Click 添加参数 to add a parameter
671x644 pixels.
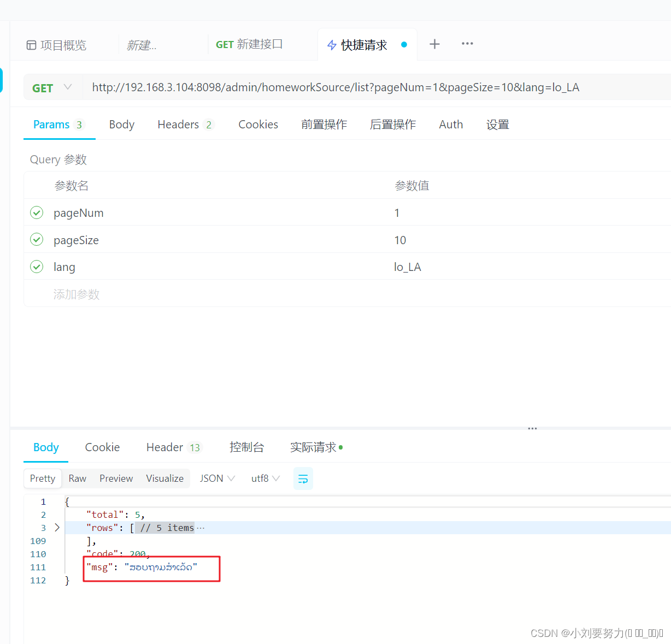76,294
